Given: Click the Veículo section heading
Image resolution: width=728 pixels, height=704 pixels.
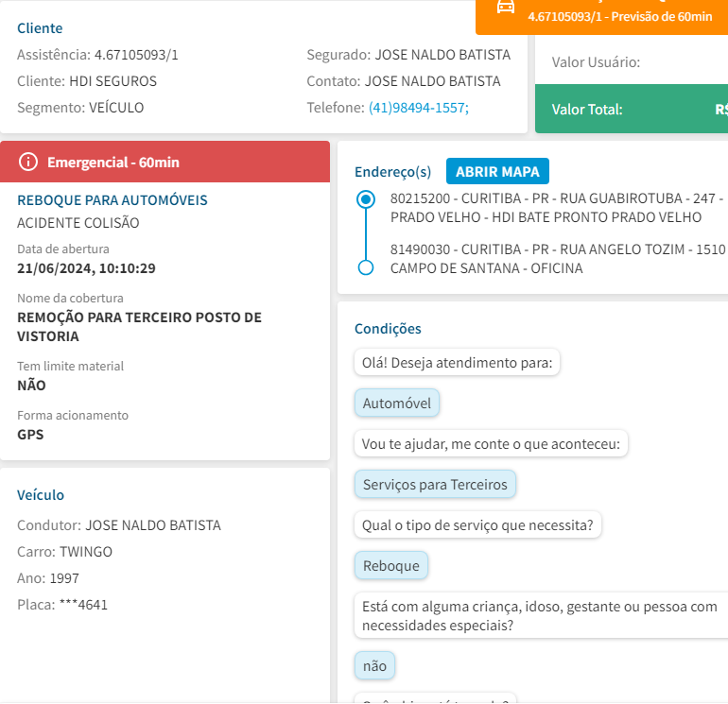Looking at the screenshot, I should point(41,495).
